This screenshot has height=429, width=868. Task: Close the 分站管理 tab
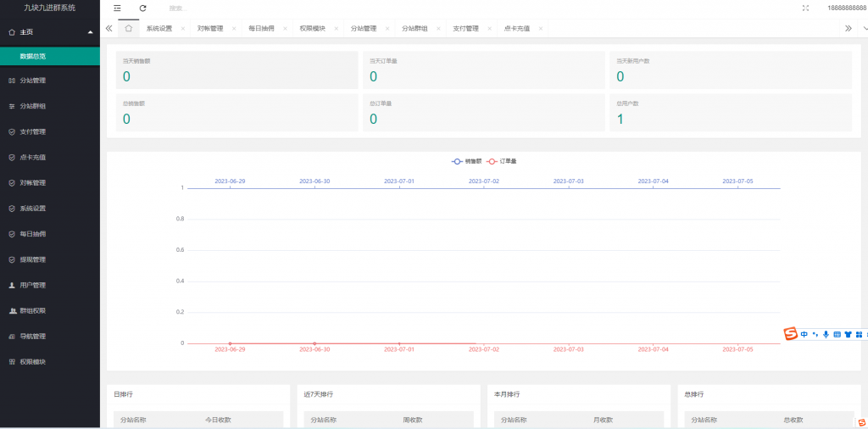coord(387,29)
